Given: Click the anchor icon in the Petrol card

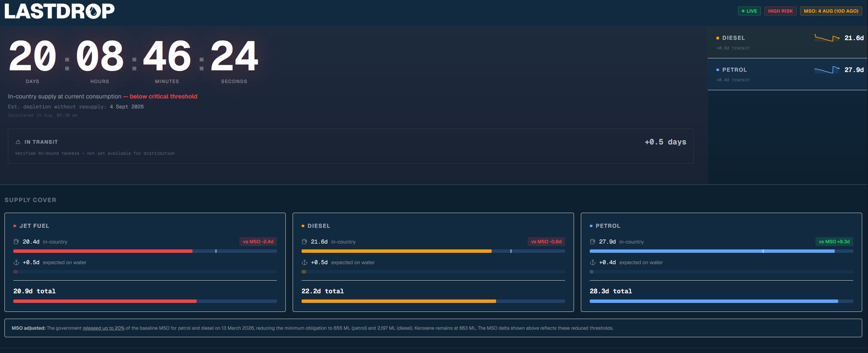Looking at the screenshot, I should click(593, 262).
